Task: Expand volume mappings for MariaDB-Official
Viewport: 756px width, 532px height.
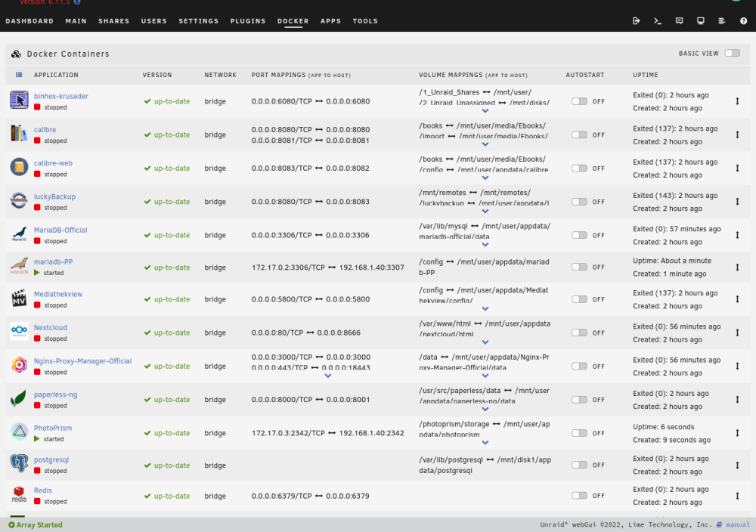Action: (x=485, y=245)
